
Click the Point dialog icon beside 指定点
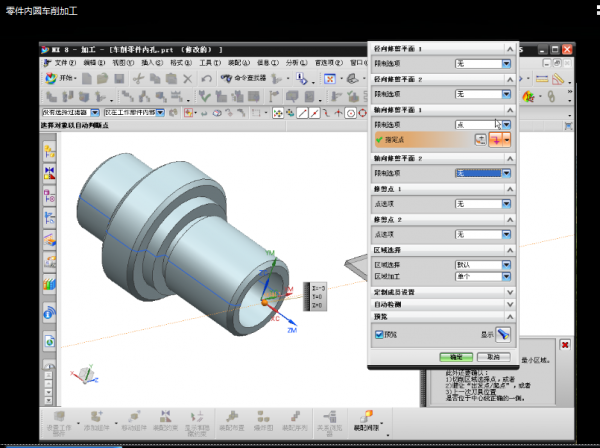[481, 140]
